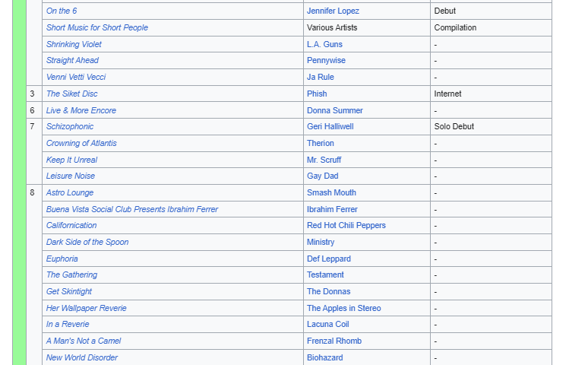Click the Donna Summer link
The image size is (588, 365).
click(335, 111)
